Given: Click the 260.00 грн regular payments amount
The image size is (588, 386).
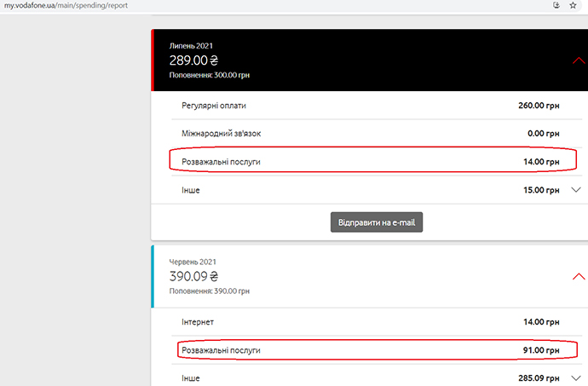Looking at the screenshot, I should [538, 106].
